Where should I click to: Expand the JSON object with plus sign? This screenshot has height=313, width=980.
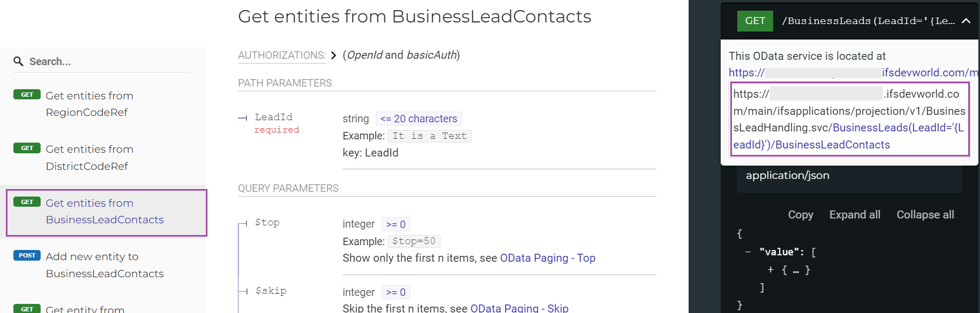click(x=770, y=270)
